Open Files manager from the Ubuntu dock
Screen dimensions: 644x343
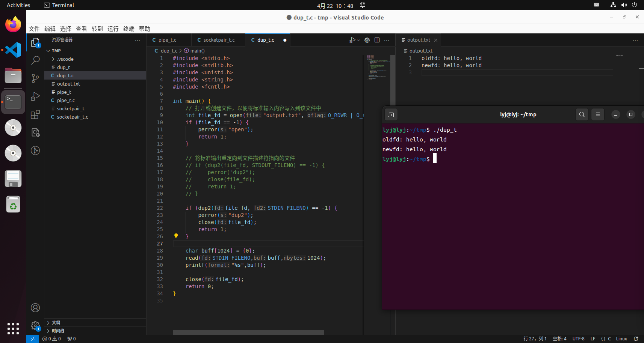13,75
